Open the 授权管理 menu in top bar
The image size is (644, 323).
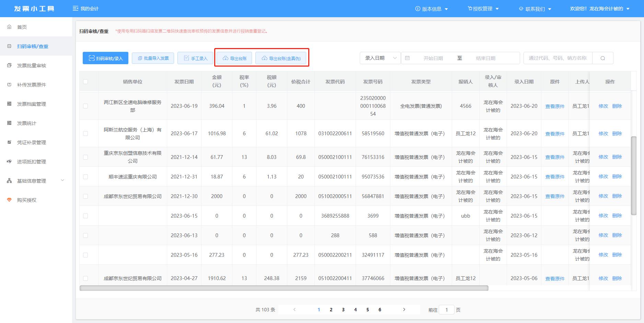click(483, 9)
